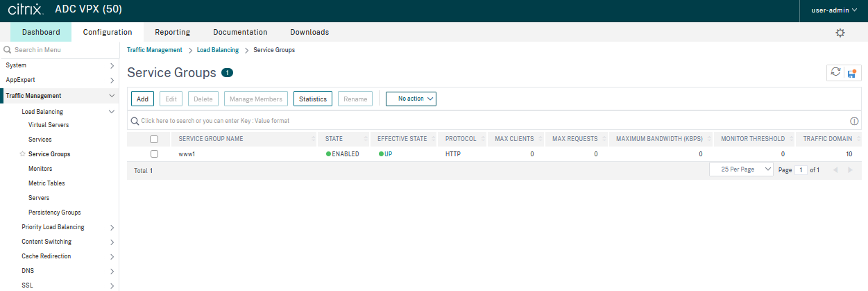Click the ENABLED state cell
Viewport: 868px width, 291px height.
343,154
